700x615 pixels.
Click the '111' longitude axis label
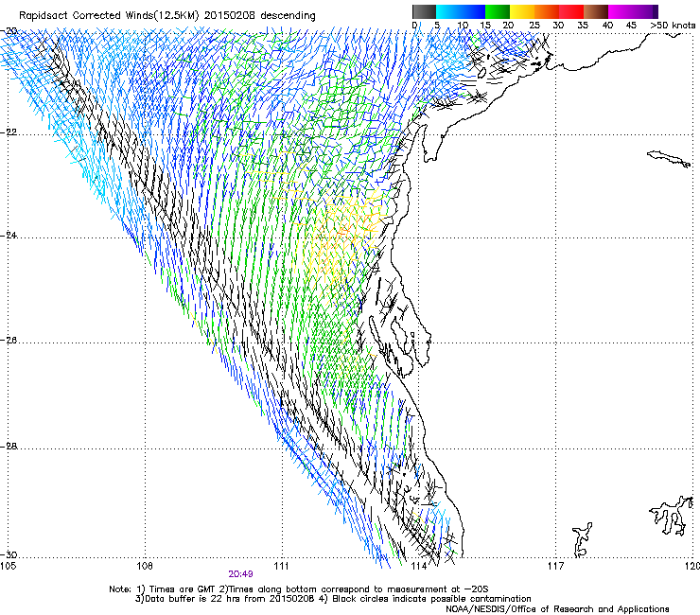point(281,567)
